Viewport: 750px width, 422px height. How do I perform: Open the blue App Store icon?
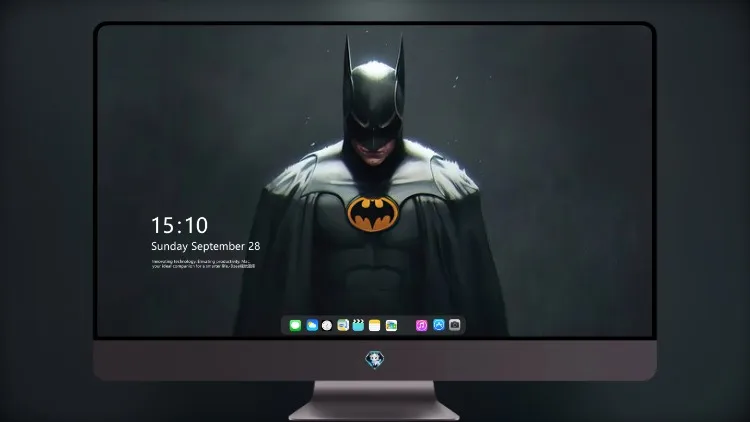click(x=439, y=325)
